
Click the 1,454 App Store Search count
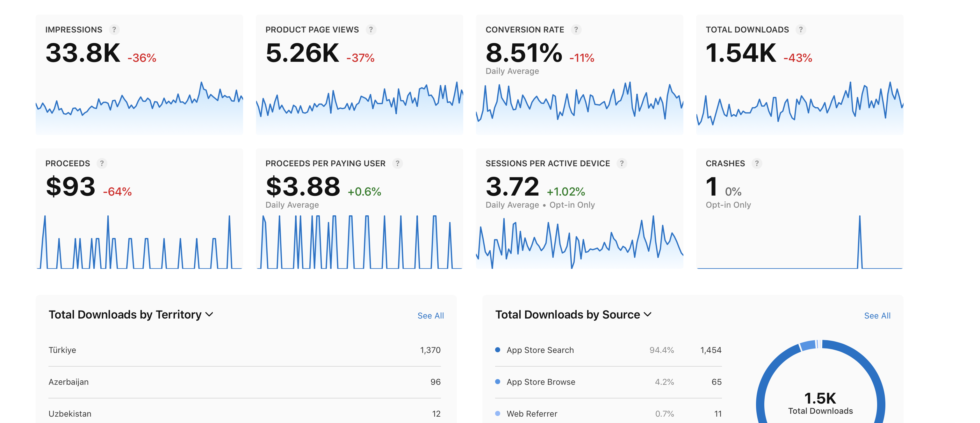(x=711, y=350)
